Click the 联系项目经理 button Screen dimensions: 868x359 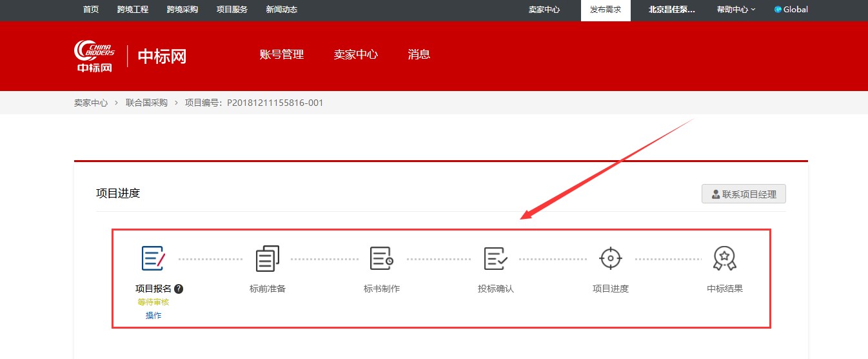[x=744, y=194]
